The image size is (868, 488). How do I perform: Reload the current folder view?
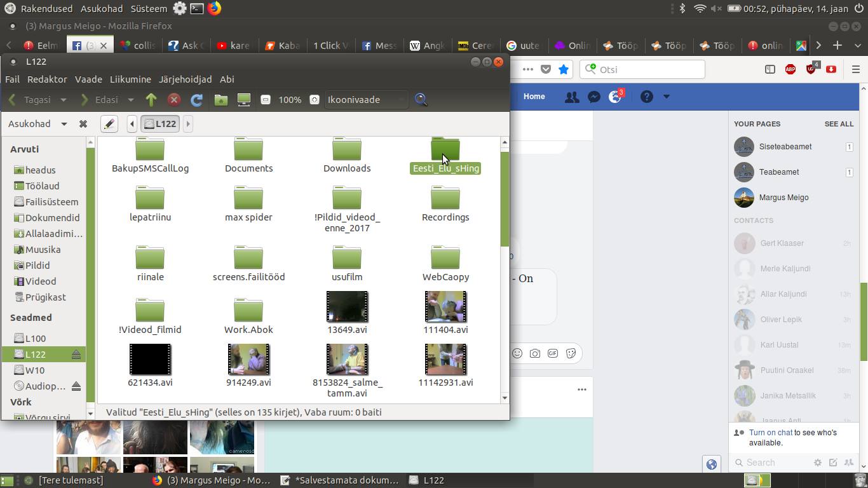point(197,100)
